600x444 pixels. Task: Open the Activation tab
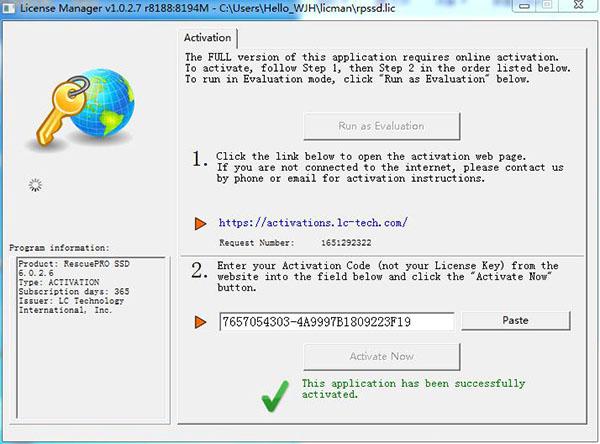point(207,38)
